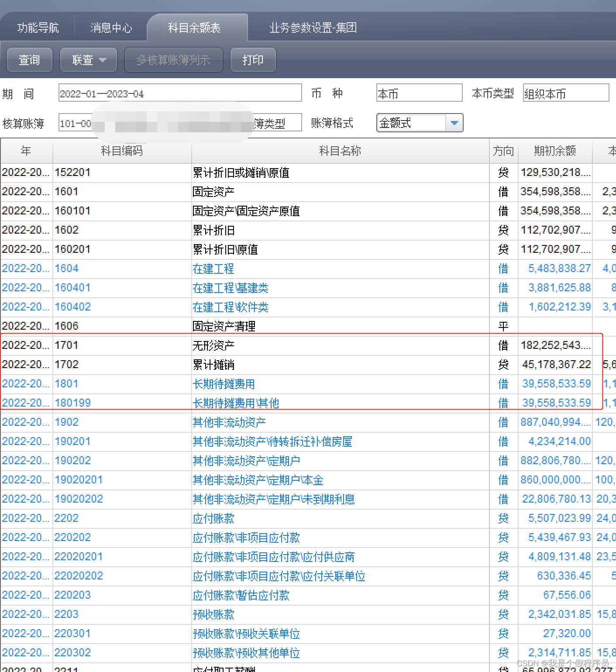
Task: Open the 应付账款\暂估应付款 link
Action: coord(241,596)
